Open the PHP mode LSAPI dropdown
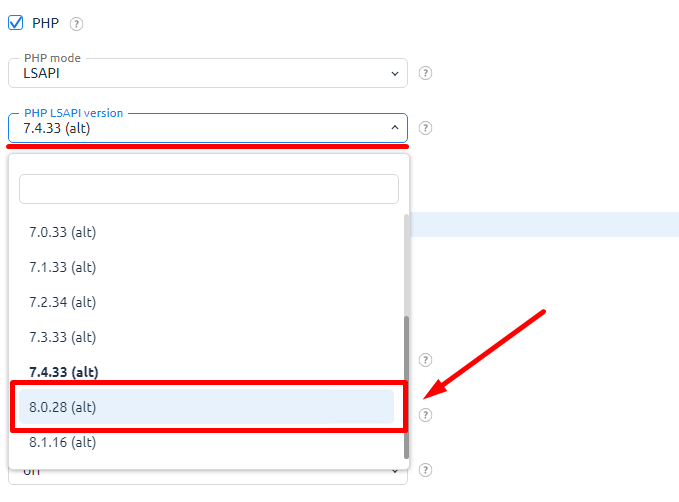The height and width of the screenshot is (502, 679). pyautogui.click(x=208, y=73)
